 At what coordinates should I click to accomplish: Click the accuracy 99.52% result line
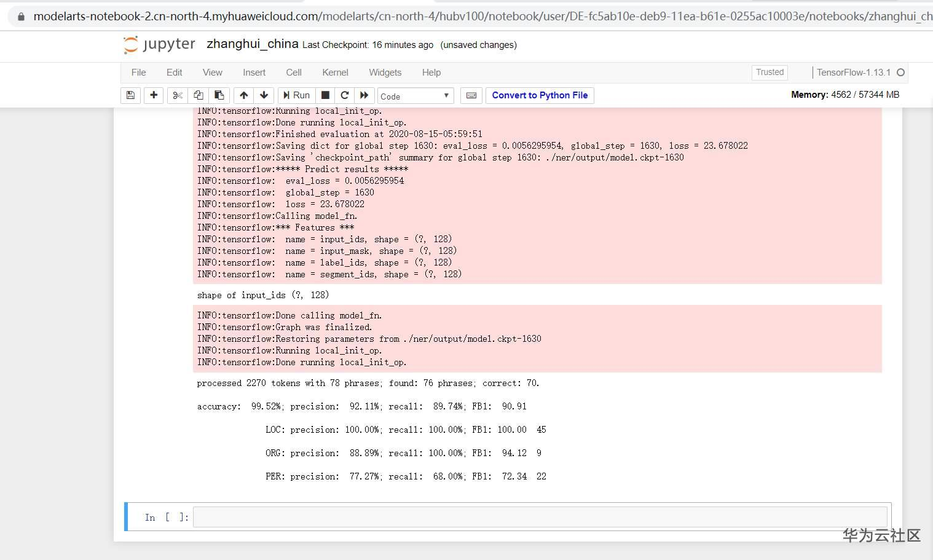(361, 406)
